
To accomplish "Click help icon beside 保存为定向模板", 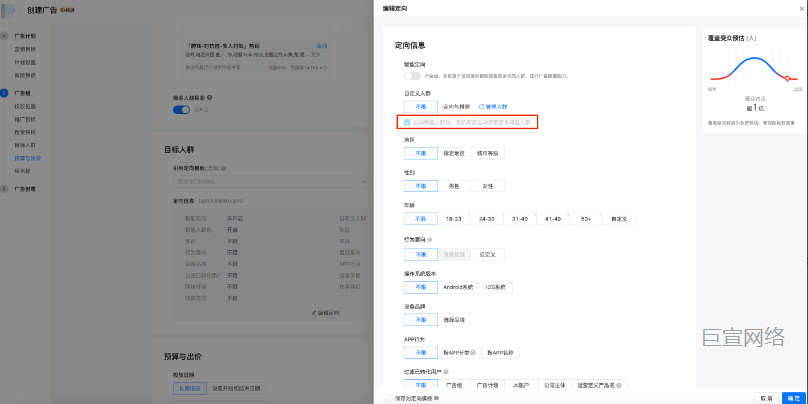I will coord(436,398).
